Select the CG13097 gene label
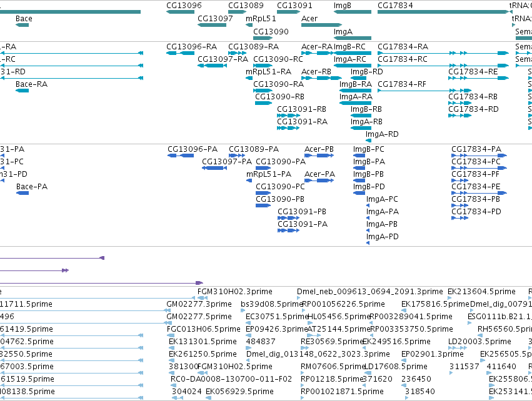532x401 pixels. [215, 19]
